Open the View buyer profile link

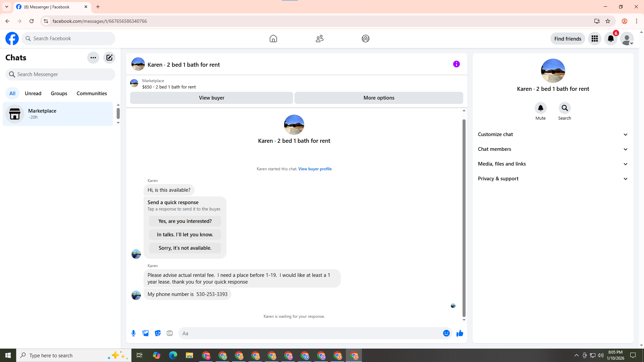point(315,169)
